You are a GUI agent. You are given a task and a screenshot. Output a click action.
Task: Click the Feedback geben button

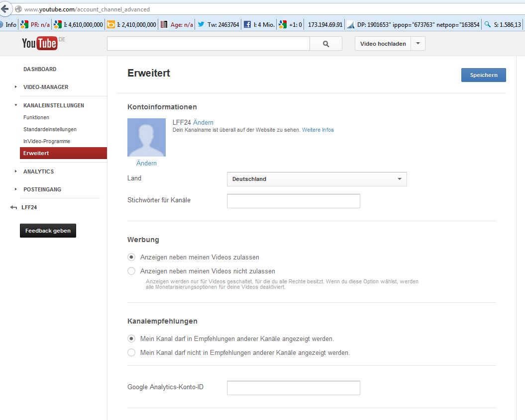pos(48,231)
